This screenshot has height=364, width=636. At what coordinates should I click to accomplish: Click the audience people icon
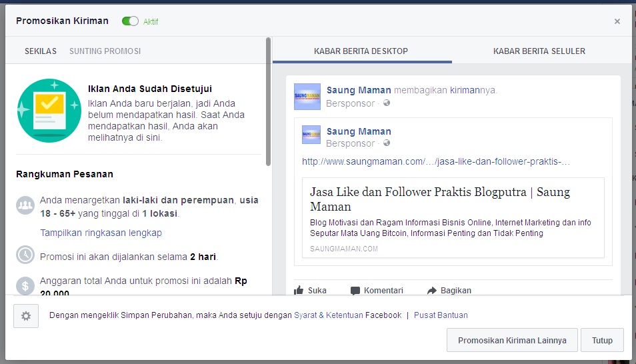(x=25, y=205)
